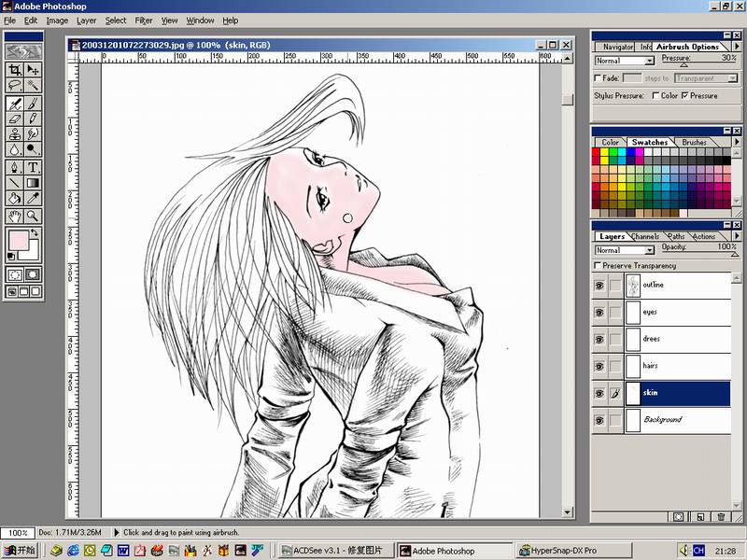
Task: Select the Zoom magnifier tool
Action: click(33, 217)
